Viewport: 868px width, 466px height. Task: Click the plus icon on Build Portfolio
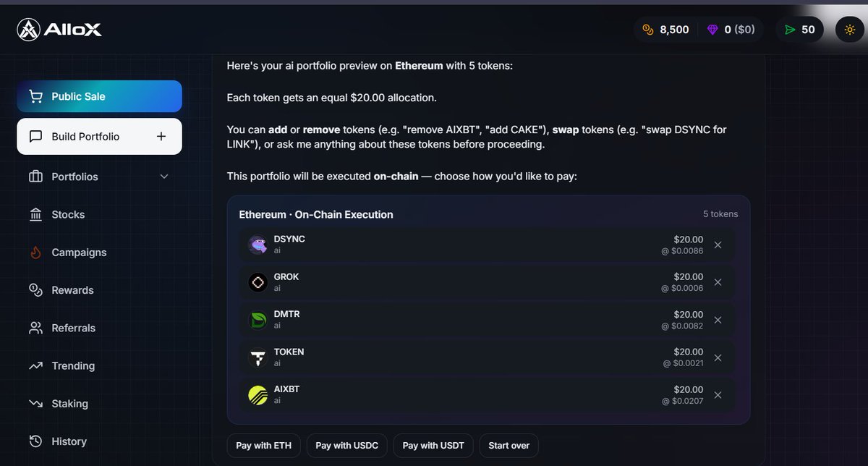click(161, 136)
